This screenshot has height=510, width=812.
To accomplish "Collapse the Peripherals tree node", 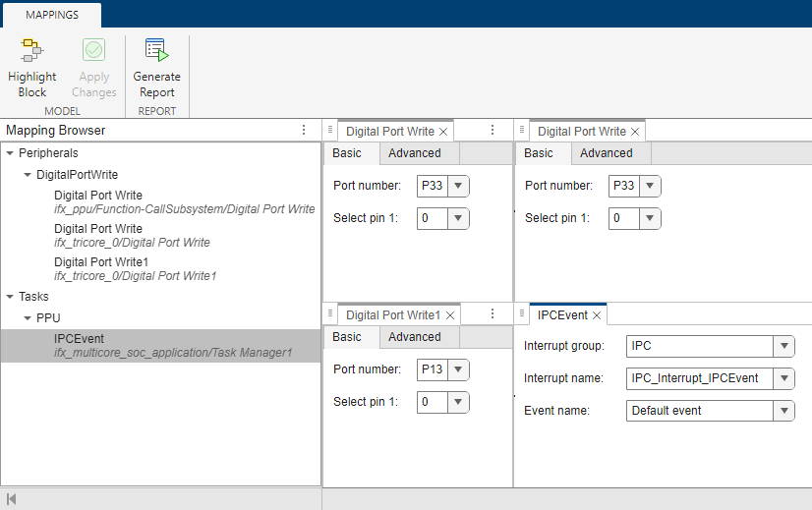I will coord(10,153).
